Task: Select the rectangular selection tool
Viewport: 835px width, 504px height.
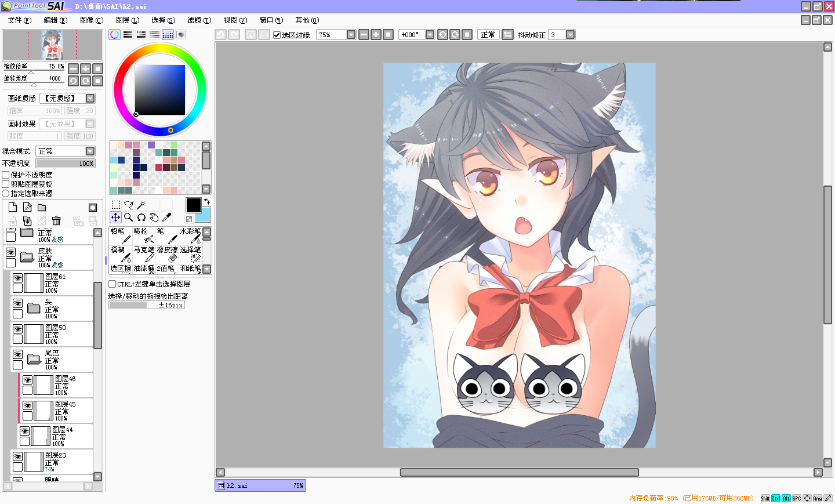Action: 116,205
